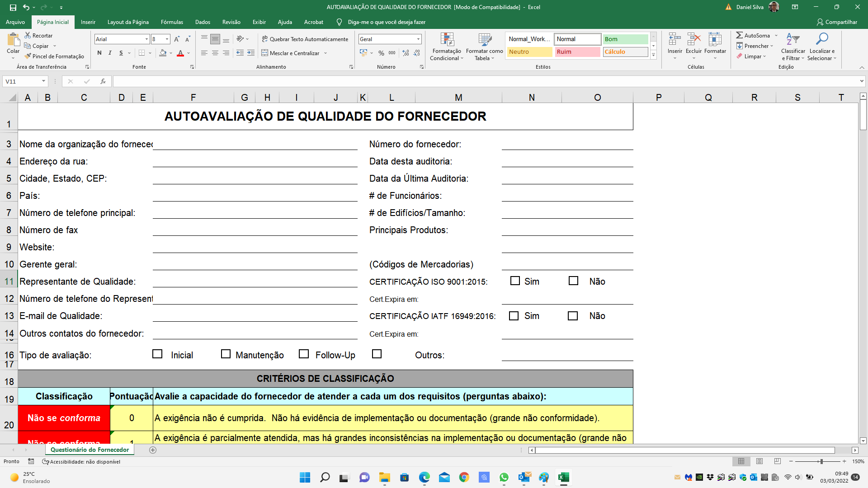Expand the Name Box dropdown showing V11
Image resolution: width=868 pixels, height=488 pixels.
tap(43, 81)
